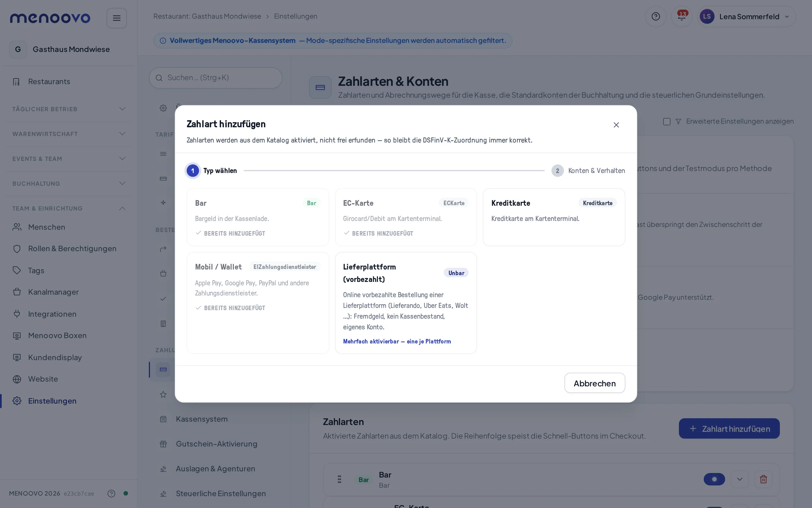Click the Menschen people icon
The width and height of the screenshot is (812, 508).
click(x=17, y=227)
